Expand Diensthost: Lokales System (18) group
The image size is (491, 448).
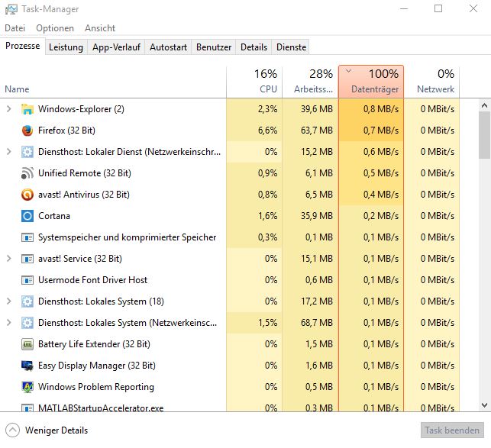click(x=8, y=301)
